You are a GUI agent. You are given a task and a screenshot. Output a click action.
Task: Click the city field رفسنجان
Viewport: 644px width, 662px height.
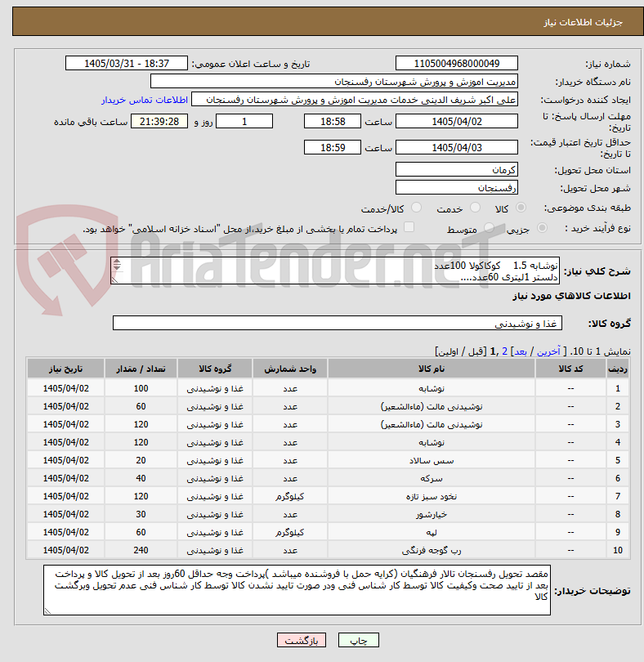457,187
